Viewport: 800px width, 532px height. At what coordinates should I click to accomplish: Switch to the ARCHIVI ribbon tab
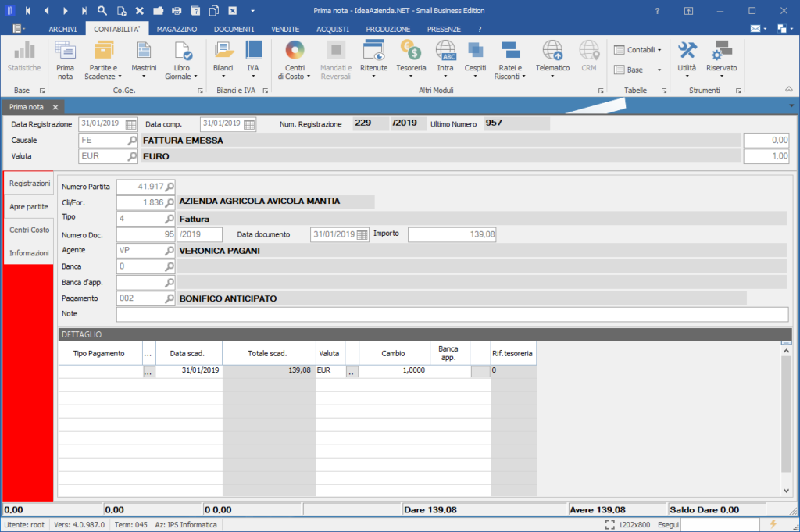click(x=62, y=29)
